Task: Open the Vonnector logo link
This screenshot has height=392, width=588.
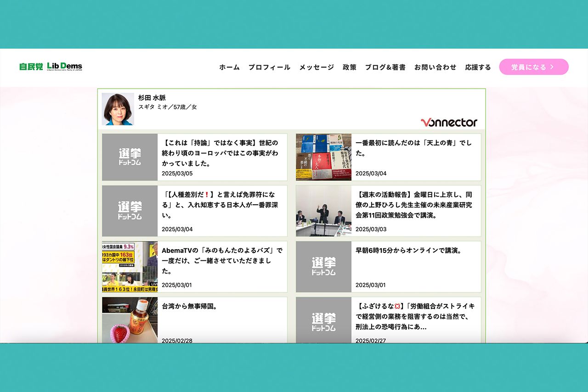Action: coord(449,123)
